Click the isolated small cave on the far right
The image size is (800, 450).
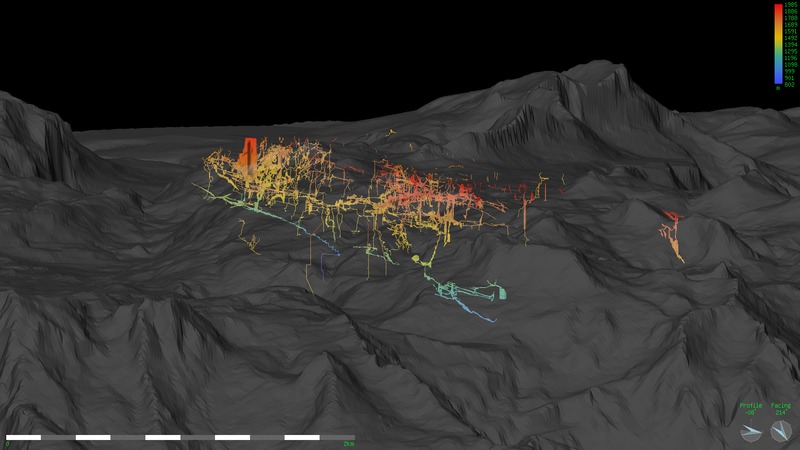672,233
